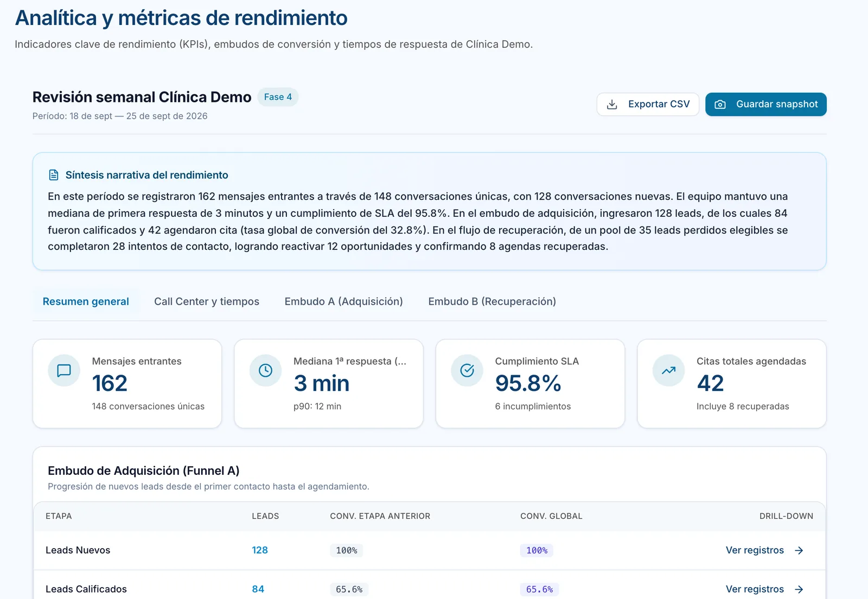
Task: Click the DRILL-DOWN column header
Action: pos(786,516)
